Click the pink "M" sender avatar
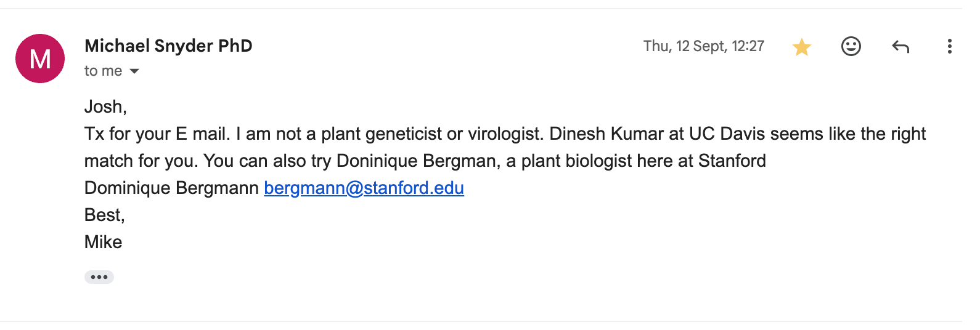The image size is (980, 330). [x=40, y=58]
